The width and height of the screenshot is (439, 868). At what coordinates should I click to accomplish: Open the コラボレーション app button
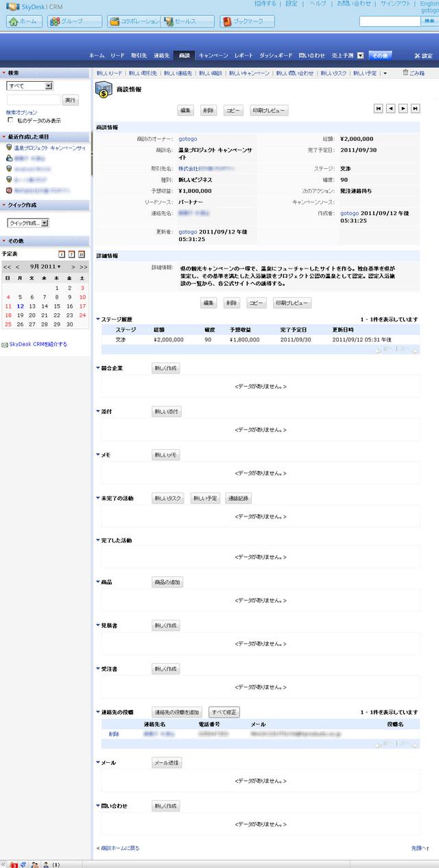134,21
